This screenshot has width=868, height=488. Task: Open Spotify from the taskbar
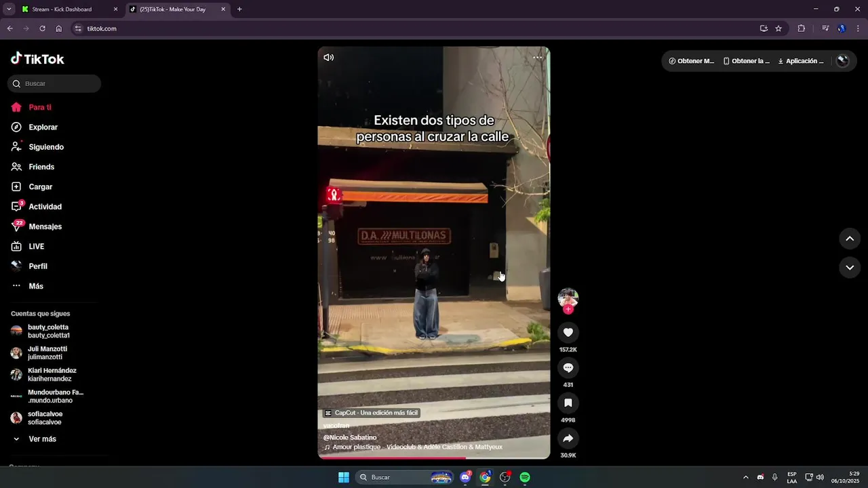pyautogui.click(x=525, y=477)
